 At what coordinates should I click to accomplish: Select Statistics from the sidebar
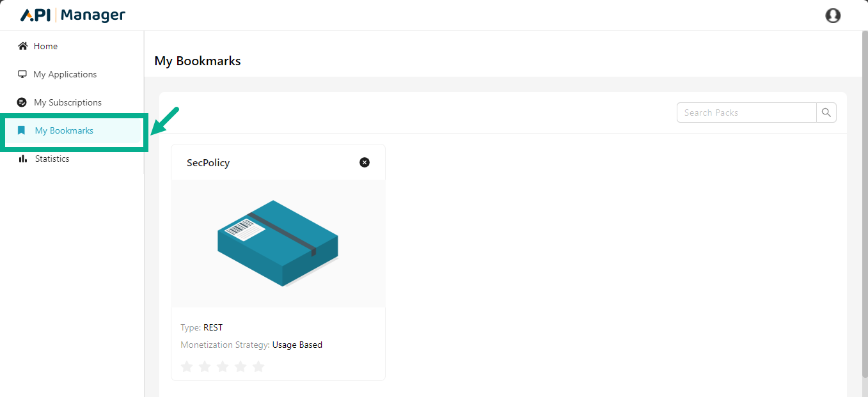pos(52,159)
